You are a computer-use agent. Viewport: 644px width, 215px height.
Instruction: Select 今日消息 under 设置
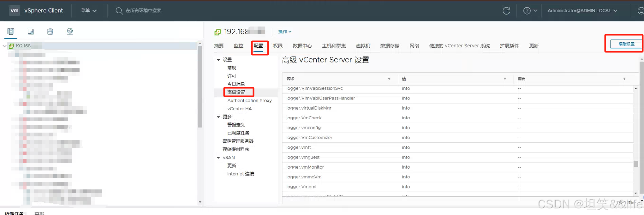[x=236, y=84]
